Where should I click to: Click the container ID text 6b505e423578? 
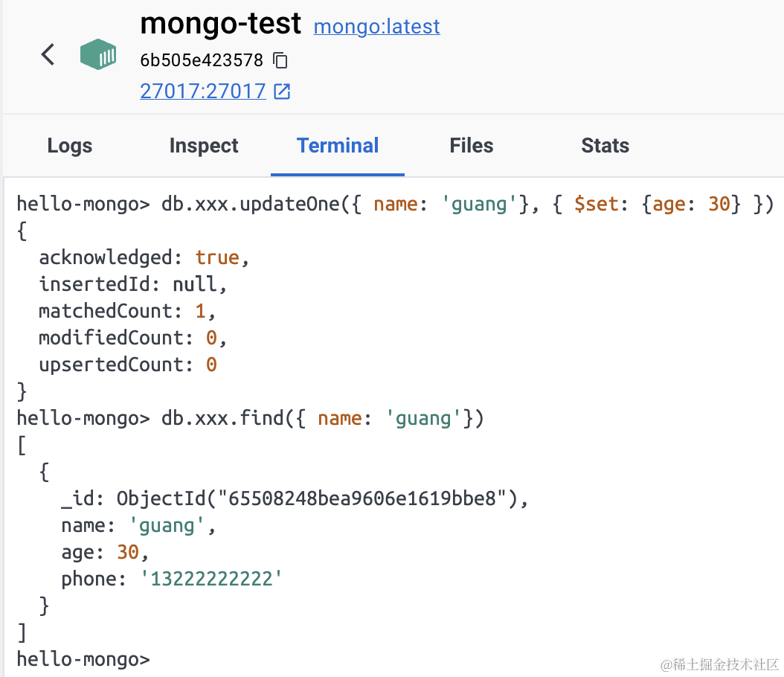pos(202,60)
